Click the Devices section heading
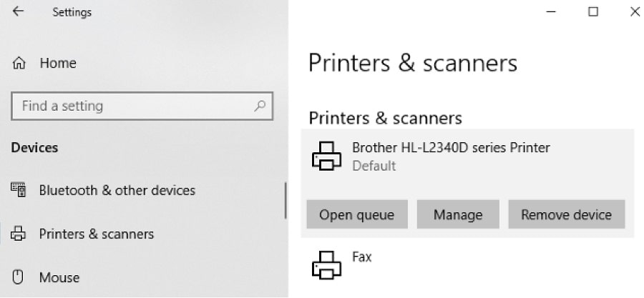The image size is (644, 298). coord(34,147)
